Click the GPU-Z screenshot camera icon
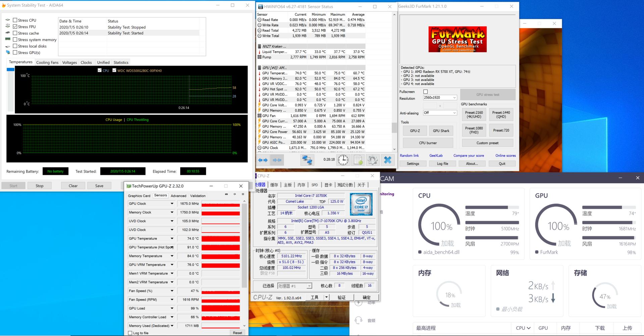 (226, 194)
